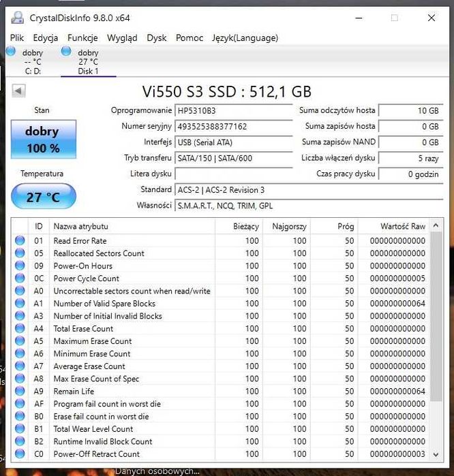Select the Disk 1 tab
This screenshot has width=454, height=476.
point(88,61)
